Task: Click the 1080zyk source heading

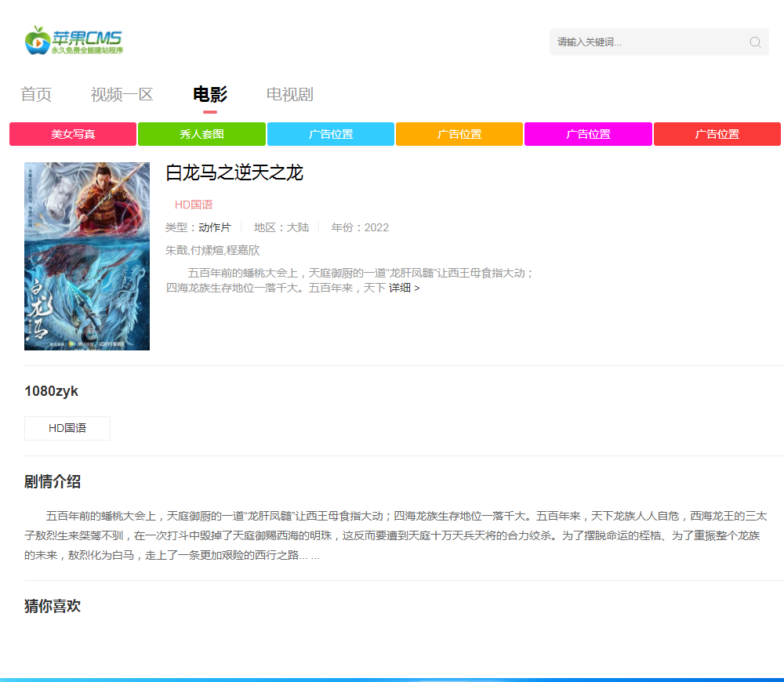Action: [51, 391]
